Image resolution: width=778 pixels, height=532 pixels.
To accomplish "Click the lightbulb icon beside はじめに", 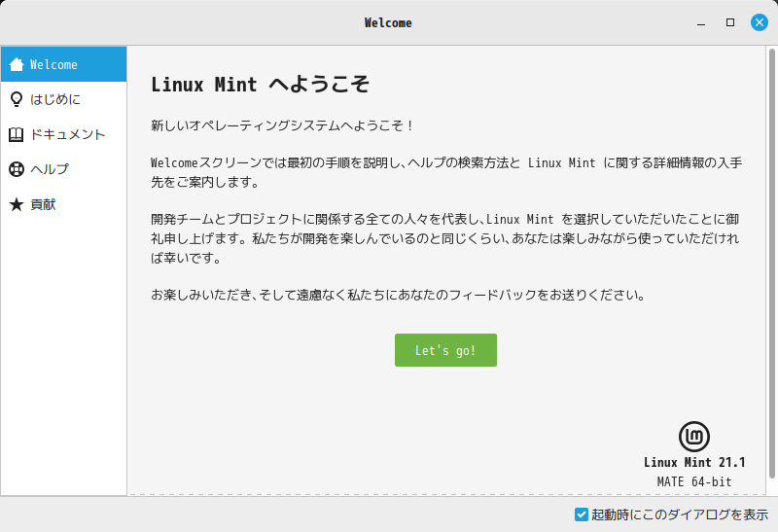I will point(17,99).
